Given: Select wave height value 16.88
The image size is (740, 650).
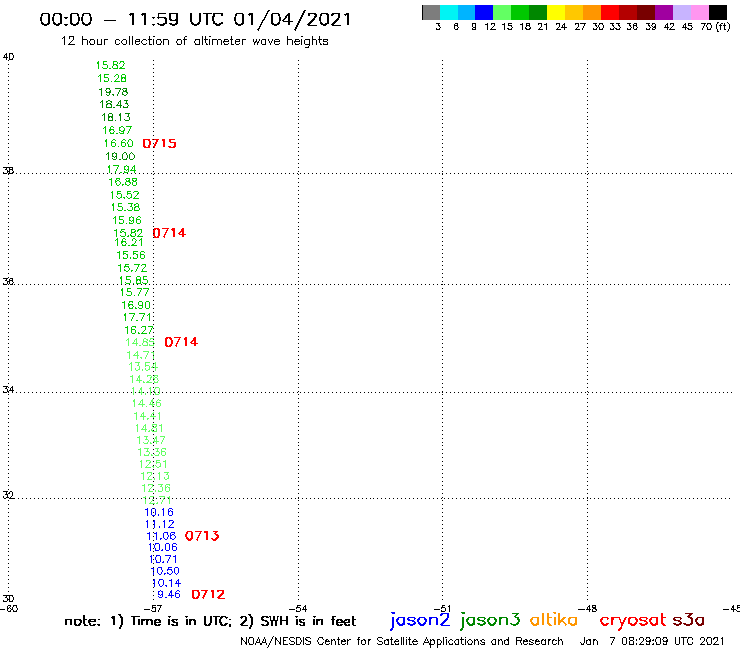Looking at the screenshot, I should click(123, 182).
